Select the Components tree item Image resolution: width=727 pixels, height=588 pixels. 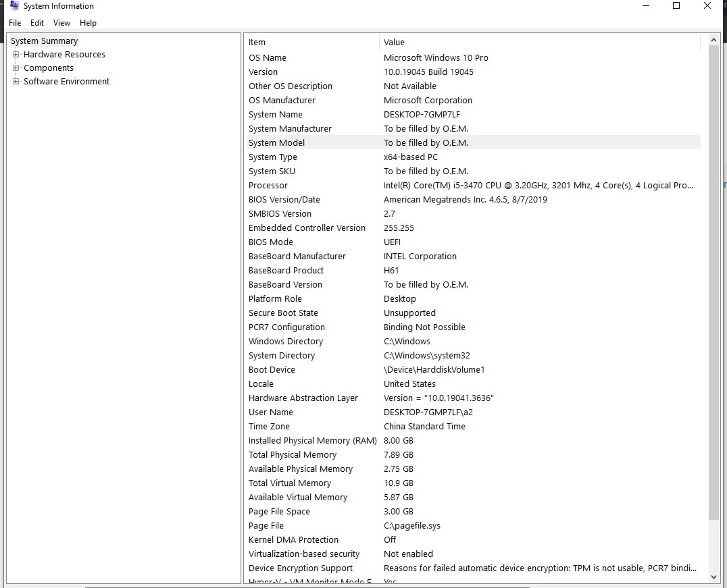pos(49,68)
